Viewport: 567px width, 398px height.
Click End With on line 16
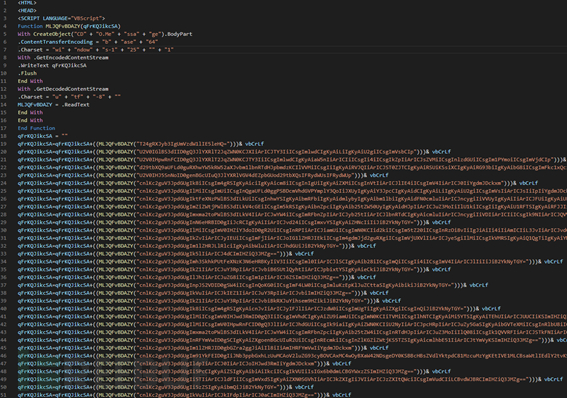click(30, 120)
